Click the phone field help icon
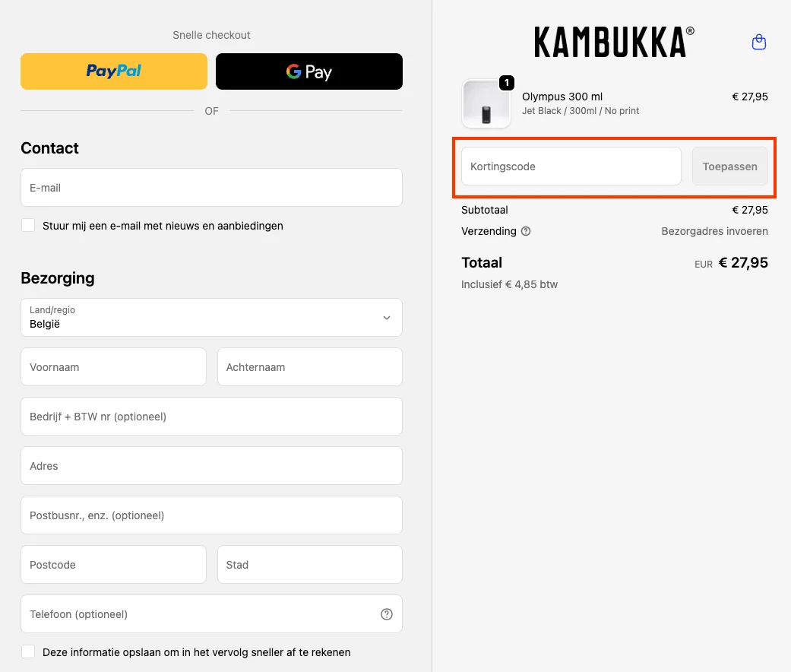The image size is (791, 672). 387,614
